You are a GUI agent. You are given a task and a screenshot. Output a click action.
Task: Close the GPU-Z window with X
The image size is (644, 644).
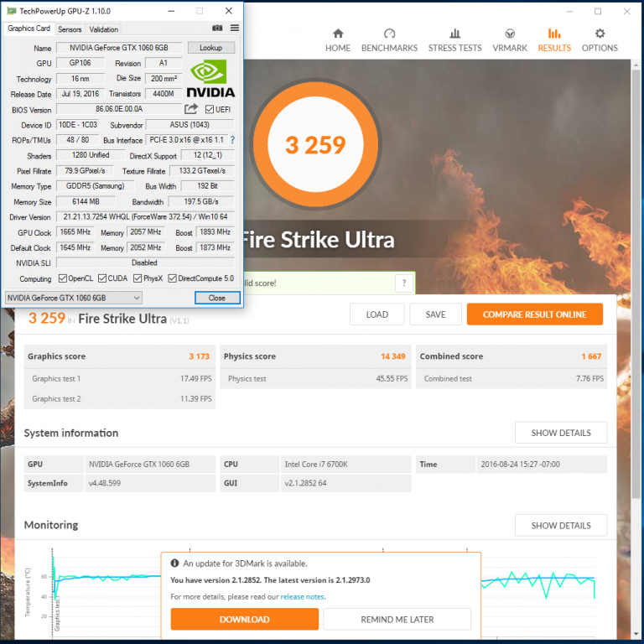click(229, 11)
